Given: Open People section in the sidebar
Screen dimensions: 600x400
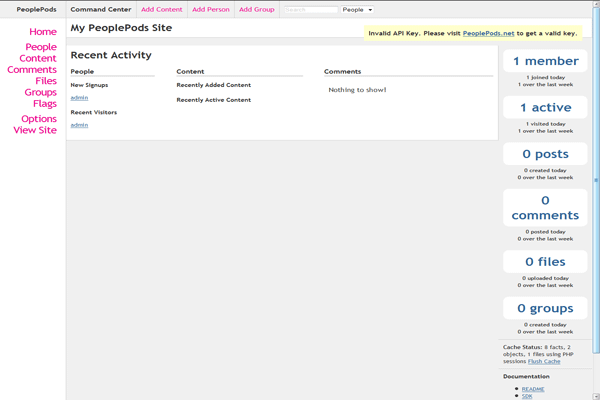Looking at the screenshot, I should point(41,47).
